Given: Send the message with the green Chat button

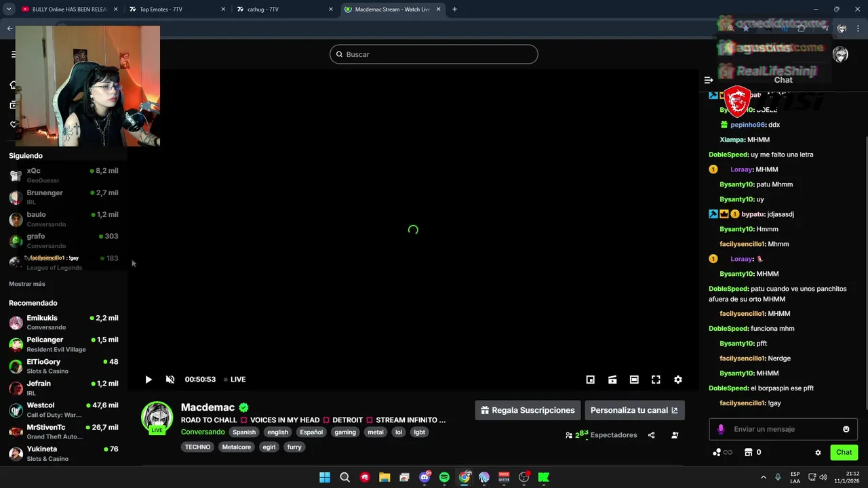Looking at the screenshot, I should [844, 452].
